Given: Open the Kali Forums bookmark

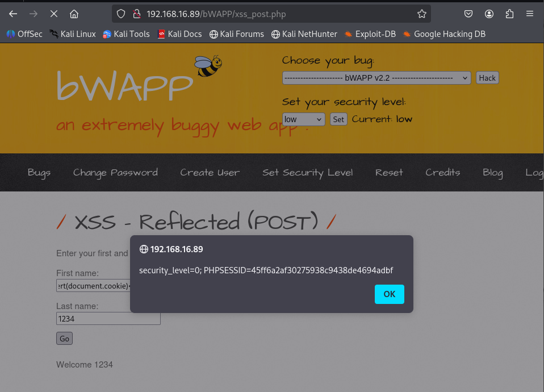Looking at the screenshot, I should point(237,34).
